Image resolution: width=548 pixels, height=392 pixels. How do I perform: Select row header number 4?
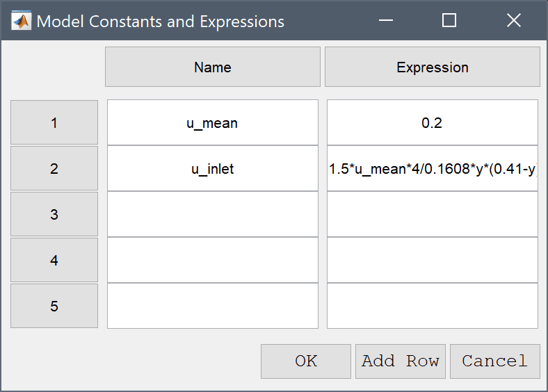[54, 260]
